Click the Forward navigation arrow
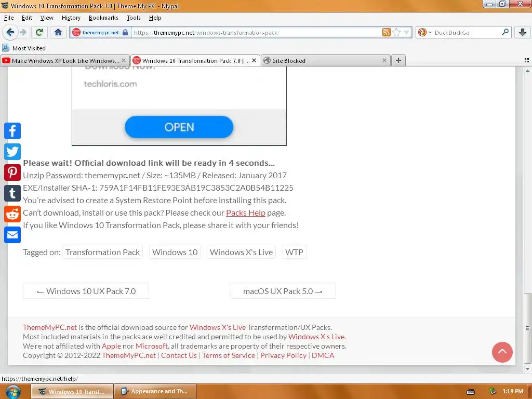Image resolution: width=532 pixels, height=399 pixels. tap(23, 32)
